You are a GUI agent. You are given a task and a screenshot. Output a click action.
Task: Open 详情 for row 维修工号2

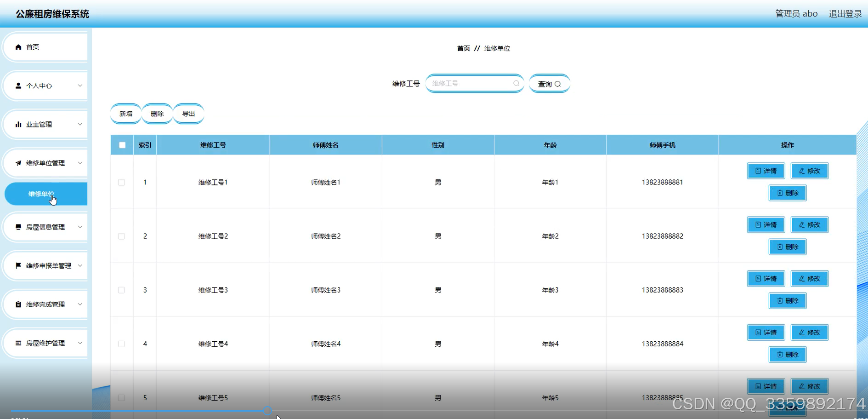tap(766, 224)
